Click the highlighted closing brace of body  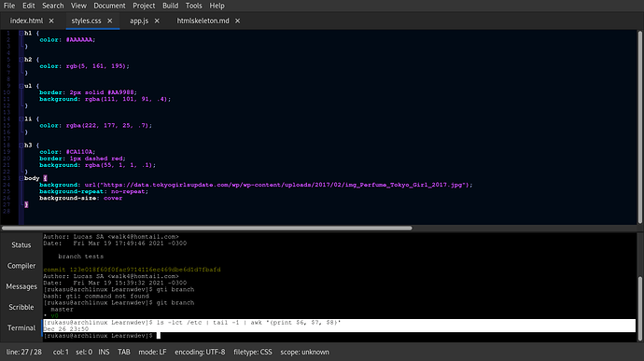click(x=26, y=204)
